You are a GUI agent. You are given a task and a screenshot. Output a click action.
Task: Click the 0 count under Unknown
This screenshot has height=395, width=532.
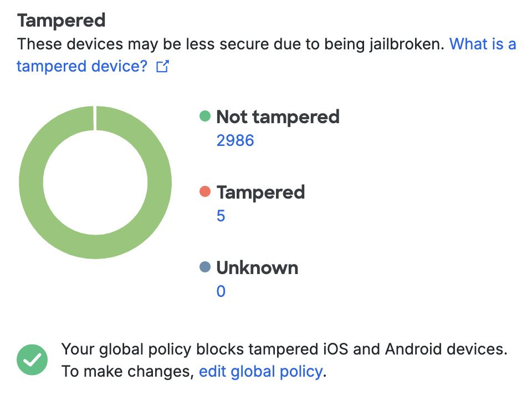pyautogui.click(x=221, y=291)
